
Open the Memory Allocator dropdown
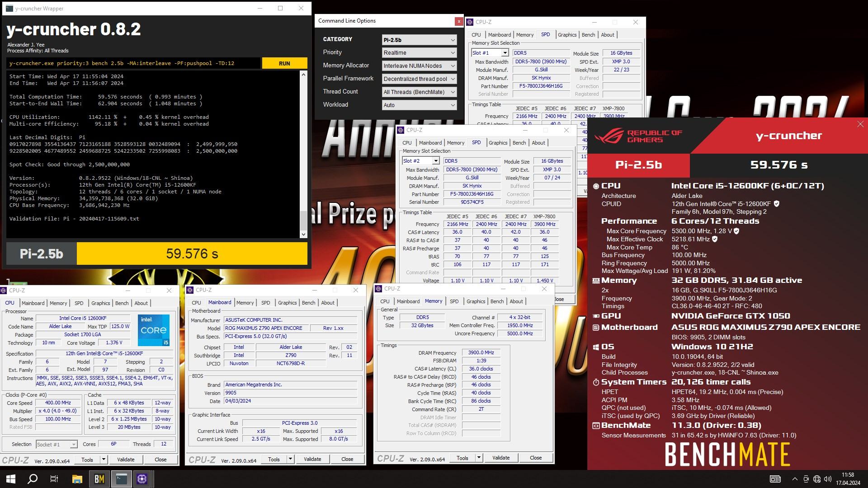point(419,66)
